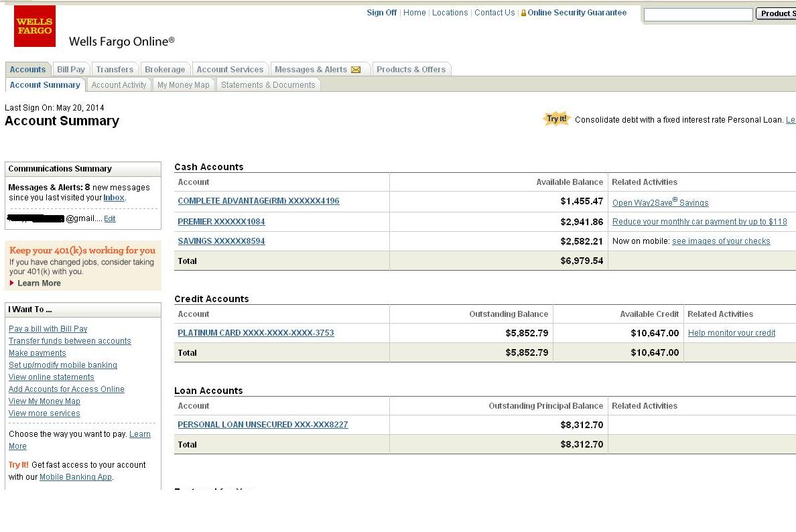Click Transfer funds between accounts

point(70,341)
